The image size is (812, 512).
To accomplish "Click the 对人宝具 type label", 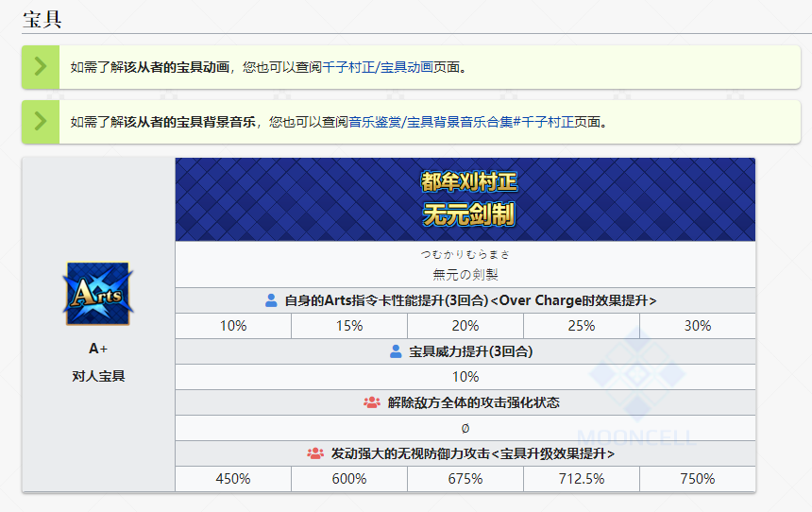I will pos(98,375).
